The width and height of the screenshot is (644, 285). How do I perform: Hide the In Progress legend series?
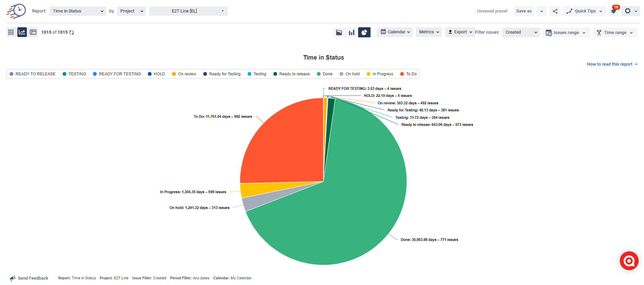380,74
